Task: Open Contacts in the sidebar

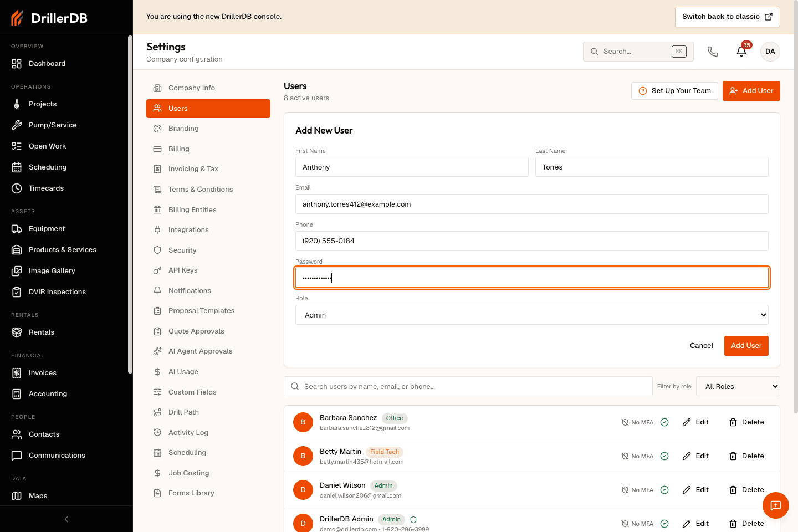Action: (x=64, y=434)
